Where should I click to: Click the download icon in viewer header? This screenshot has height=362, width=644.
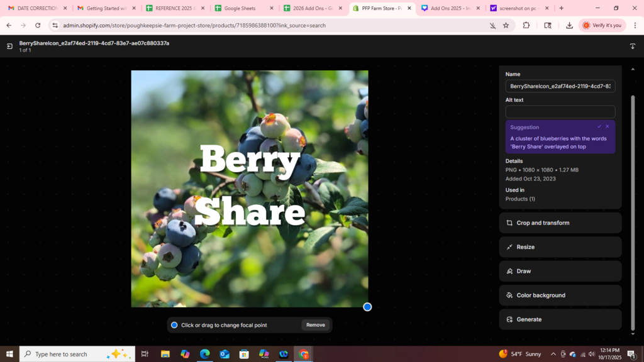point(633,47)
